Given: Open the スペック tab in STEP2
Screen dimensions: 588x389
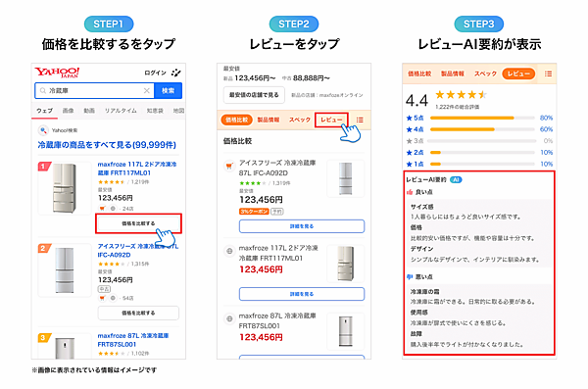Looking at the screenshot, I should pyautogui.click(x=300, y=120).
